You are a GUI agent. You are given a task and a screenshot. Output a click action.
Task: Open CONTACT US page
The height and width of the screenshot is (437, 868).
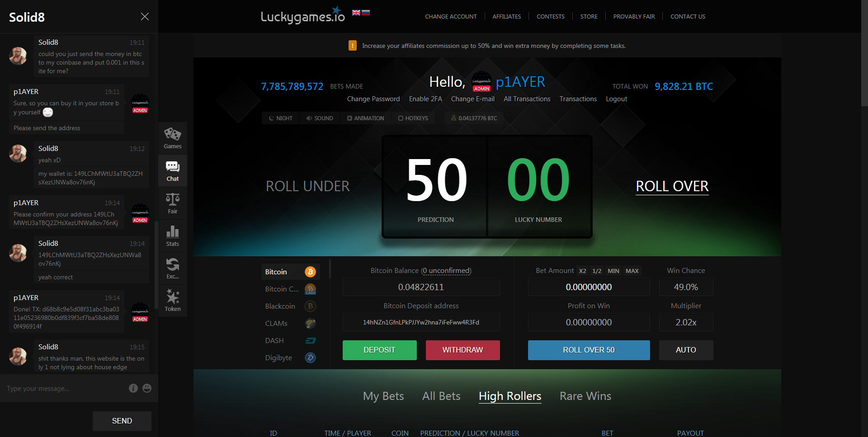click(x=688, y=17)
